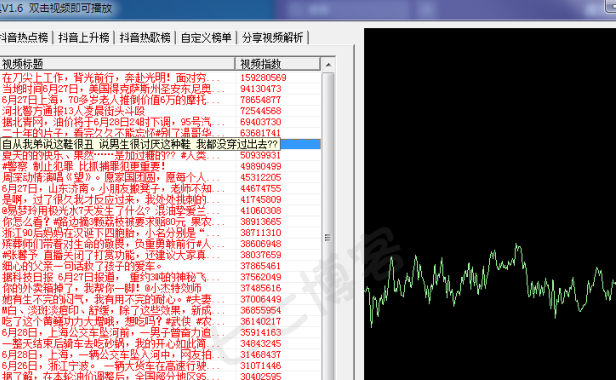616x380 pixels.
Task: Click the index value 49890499
Action: click(261, 166)
